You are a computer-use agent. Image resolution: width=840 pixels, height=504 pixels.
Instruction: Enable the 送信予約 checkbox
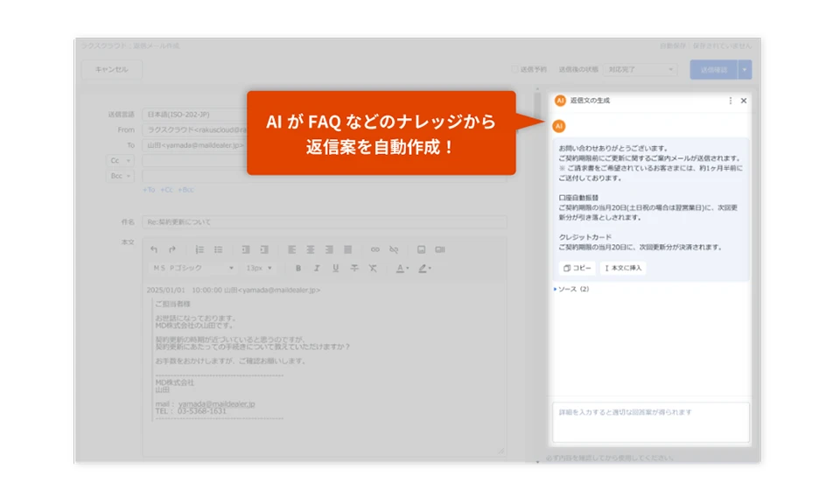(515, 68)
